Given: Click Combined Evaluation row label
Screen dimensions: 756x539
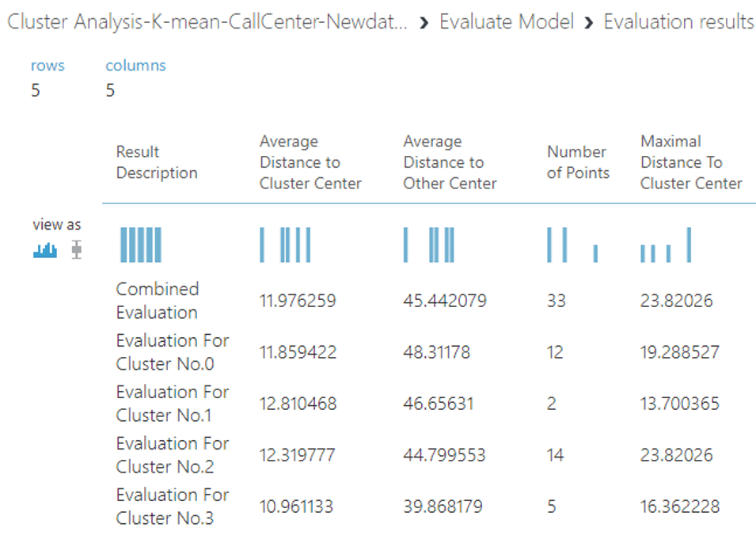Looking at the screenshot, I should pos(158,300).
